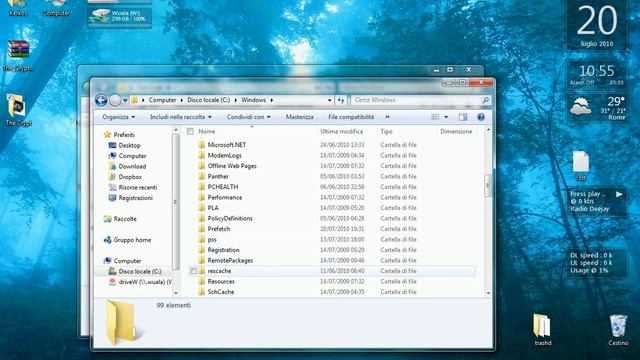Open the Condividi con menu
The width and height of the screenshot is (640, 360).
pos(249,117)
